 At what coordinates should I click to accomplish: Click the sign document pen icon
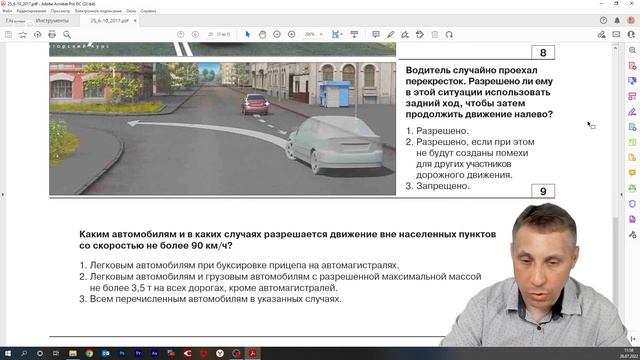click(x=405, y=35)
